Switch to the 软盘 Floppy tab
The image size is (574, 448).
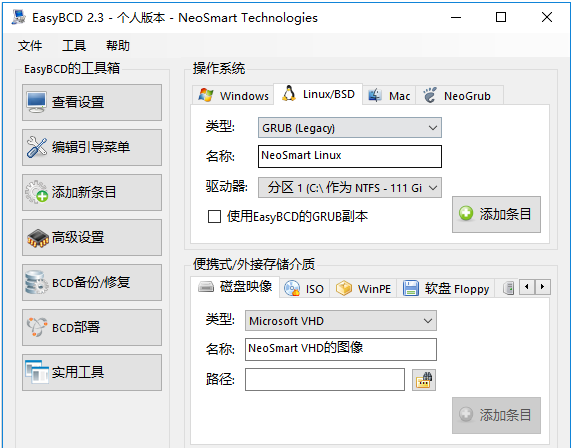pos(446,289)
